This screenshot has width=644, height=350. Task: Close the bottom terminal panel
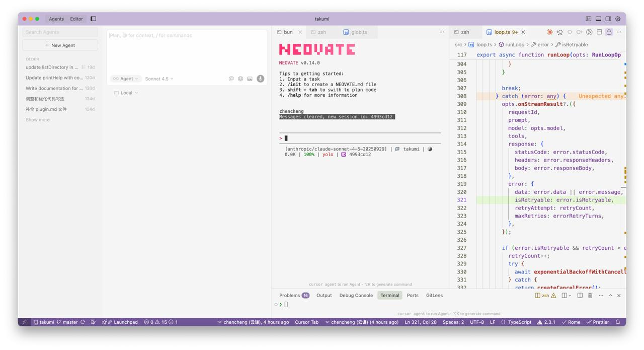pos(619,296)
